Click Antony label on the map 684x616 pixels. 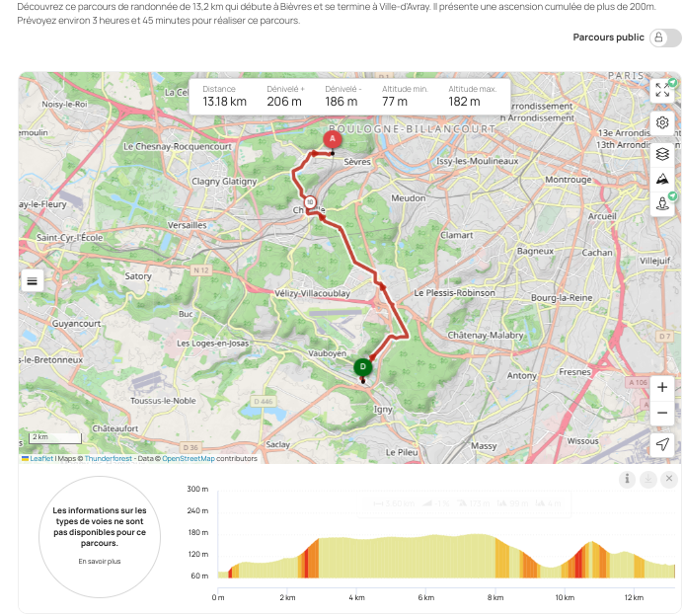(x=522, y=375)
